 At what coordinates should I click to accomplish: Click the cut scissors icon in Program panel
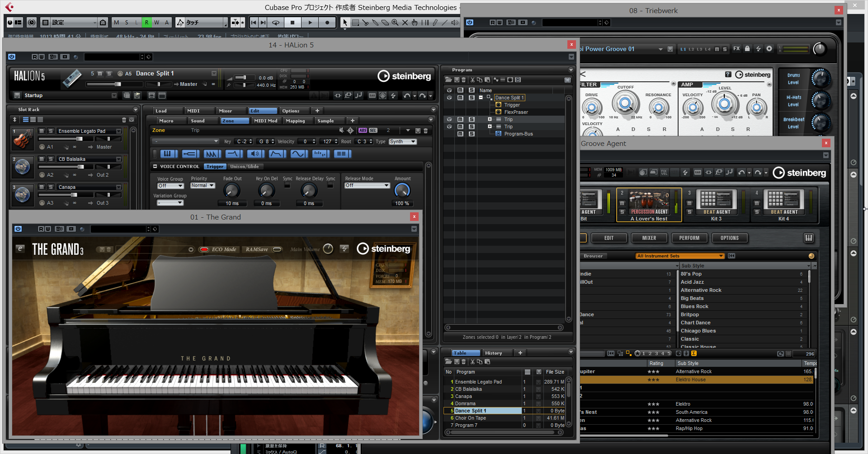[x=472, y=80]
